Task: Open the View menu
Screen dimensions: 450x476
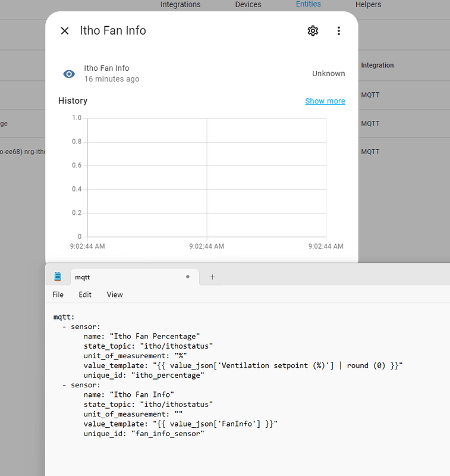Action: (x=115, y=295)
